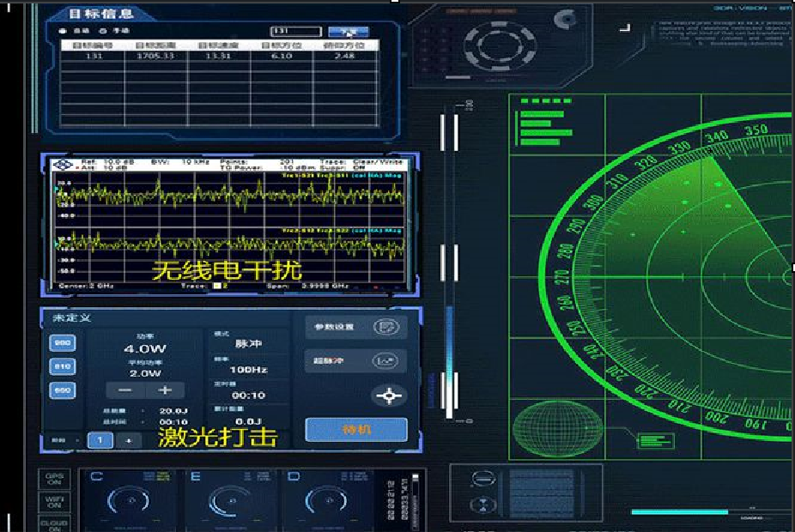The height and width of the screenshot is (532, 795).
Task: Click the cyan progress bar at bottom right
Action: (x=679, y=512)
